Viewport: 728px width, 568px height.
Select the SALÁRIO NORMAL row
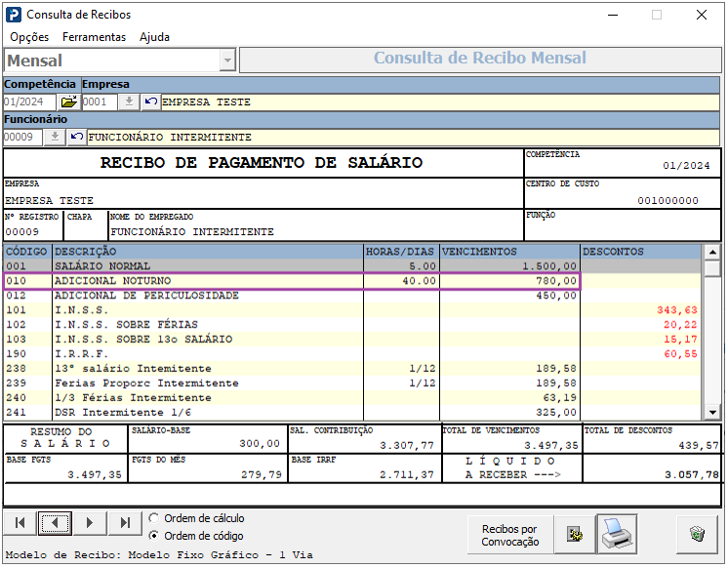[353, 266]
